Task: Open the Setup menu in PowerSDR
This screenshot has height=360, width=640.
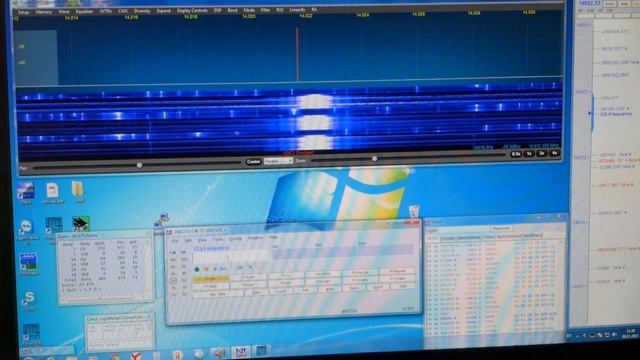Action: click(23, 12)
